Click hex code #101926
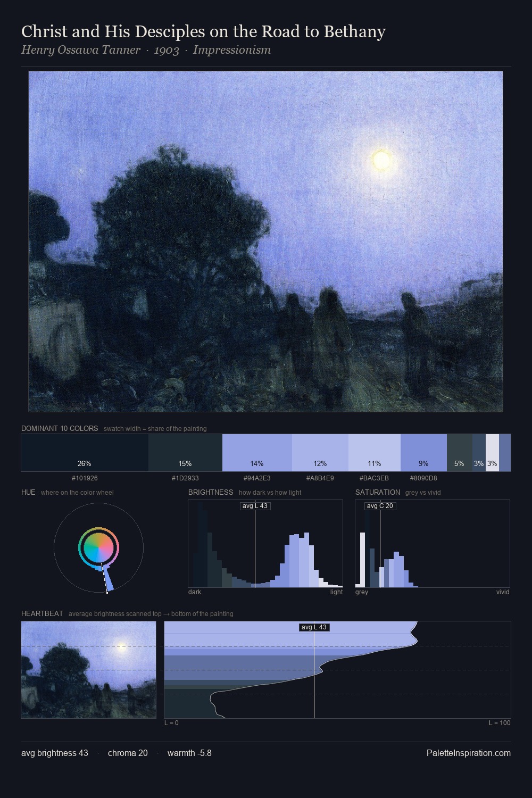 [85, 478]
